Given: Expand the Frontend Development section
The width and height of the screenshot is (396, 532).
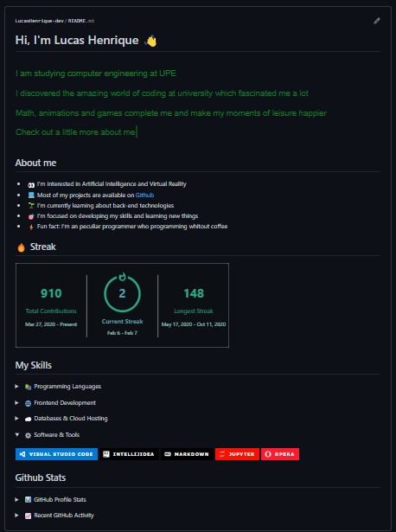Looking at the screenshot, I should click(55, 403).
